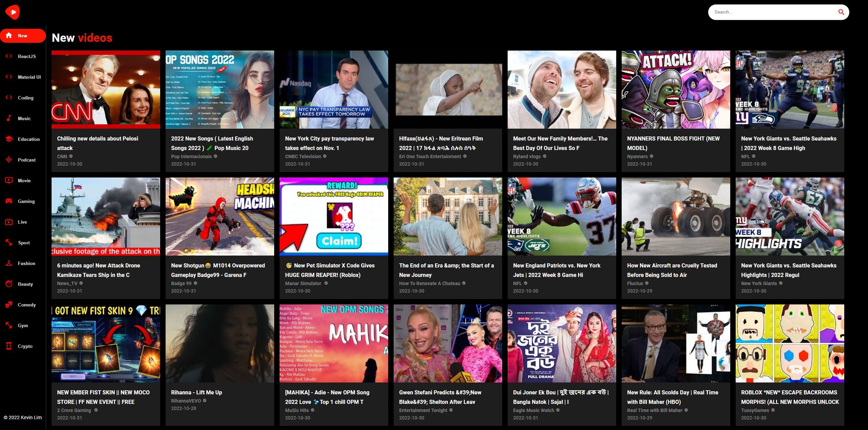Click the Crypto sidebar icon
The image size is (868, 430).
click(9, 346)
